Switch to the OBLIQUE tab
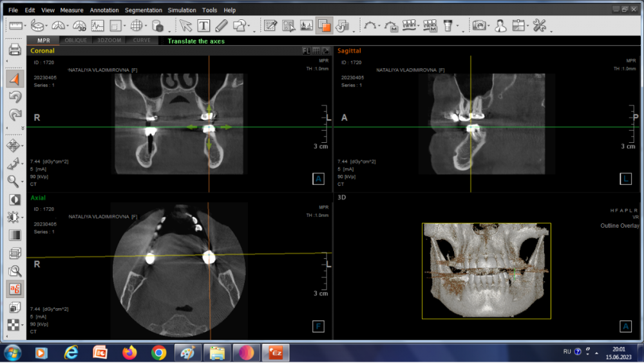The height and width of the screenshot is (363, 644). [76, 41]
